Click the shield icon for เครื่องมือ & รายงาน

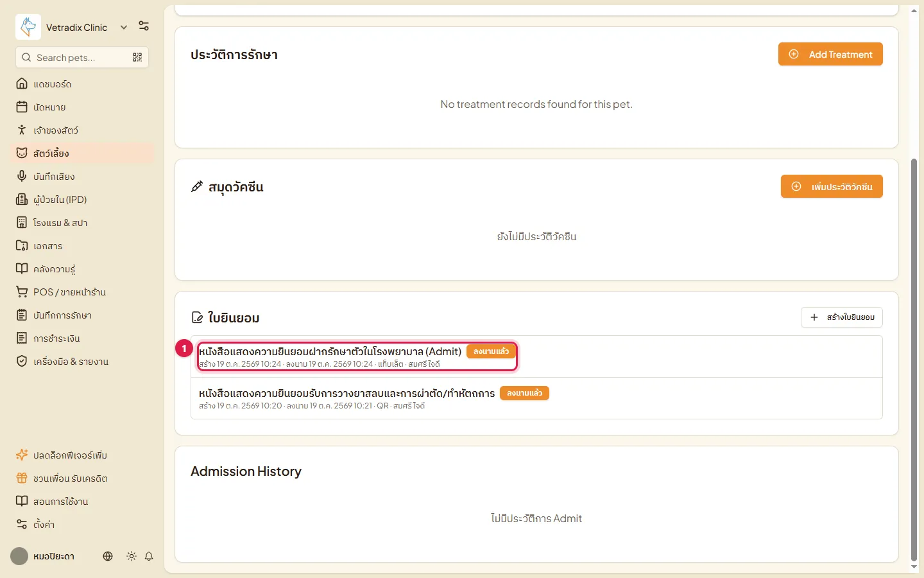(22, 362)
